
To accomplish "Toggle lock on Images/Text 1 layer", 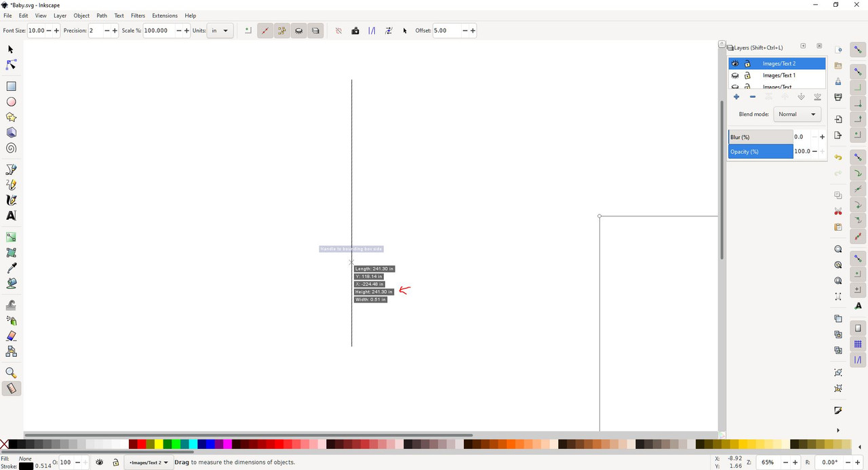I will pos(747,75).
